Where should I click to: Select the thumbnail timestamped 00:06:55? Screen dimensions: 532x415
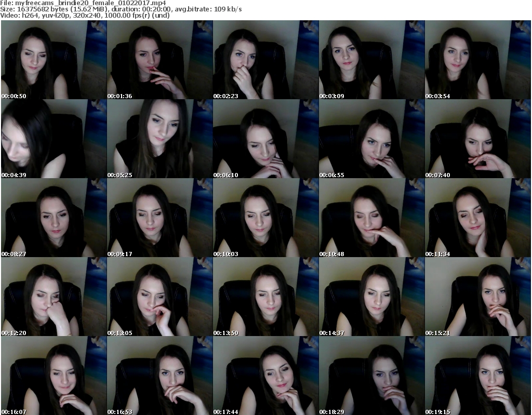pyautogui.click(x=372, y=139)
